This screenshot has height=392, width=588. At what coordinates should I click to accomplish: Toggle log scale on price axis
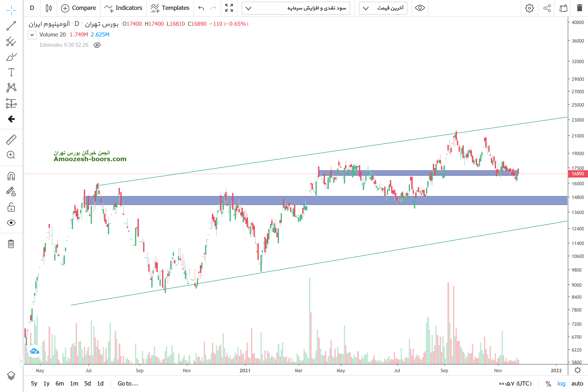pos(561,383)
